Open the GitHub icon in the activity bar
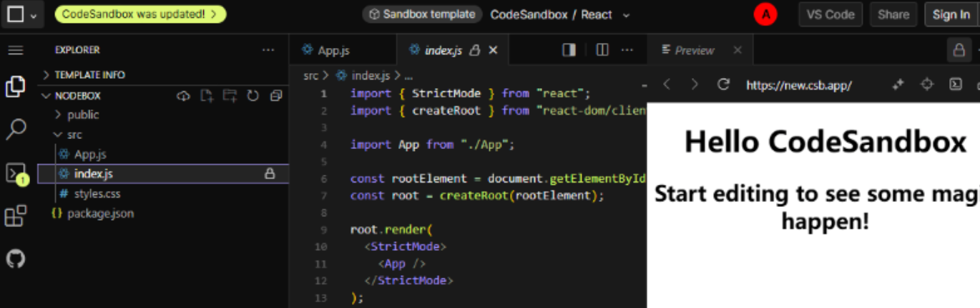The width and height of the screenshot is (980, 308). tap(15, 258)
